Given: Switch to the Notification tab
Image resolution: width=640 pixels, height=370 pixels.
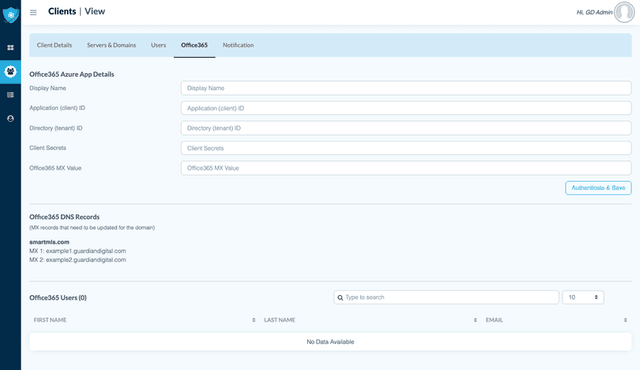Looking at the screenshot, I should coord(238,45).
